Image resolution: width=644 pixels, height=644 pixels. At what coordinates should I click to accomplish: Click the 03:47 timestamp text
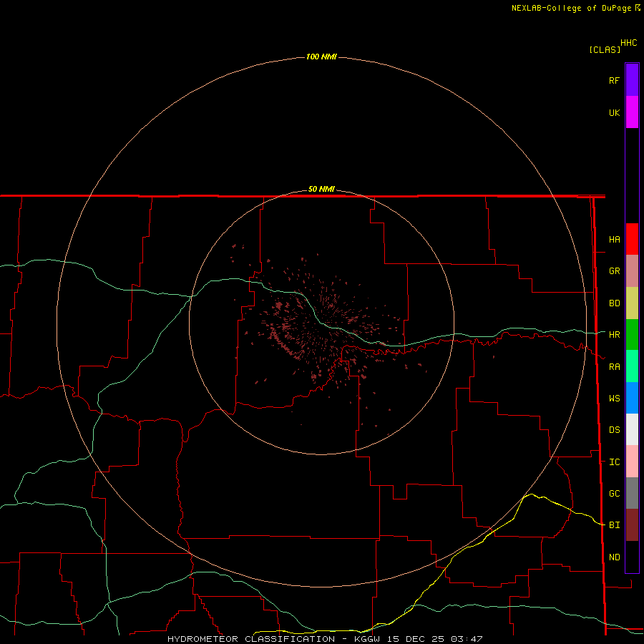point(466,639)
